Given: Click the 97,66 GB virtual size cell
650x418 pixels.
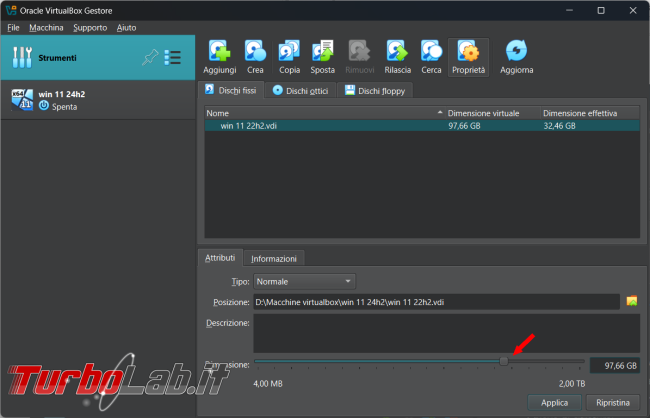Looking at the screenshot, I should click(464, 126).
